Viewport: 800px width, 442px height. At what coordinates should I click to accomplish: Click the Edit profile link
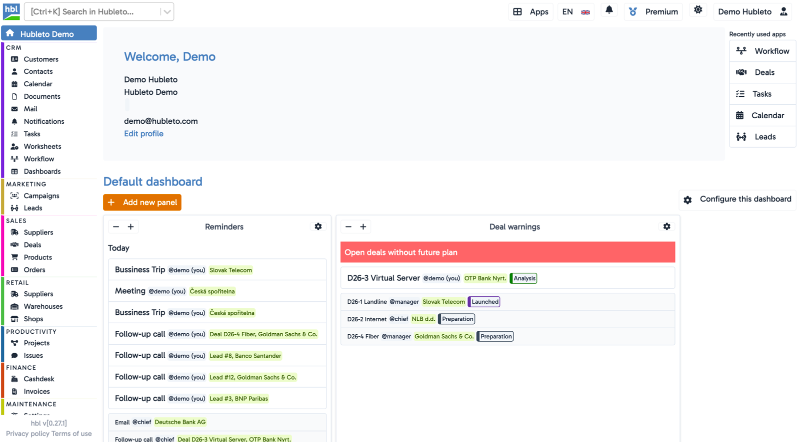143,134
